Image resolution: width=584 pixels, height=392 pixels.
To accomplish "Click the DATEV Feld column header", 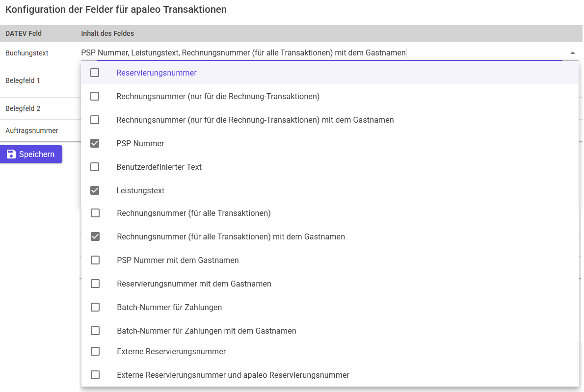I will [24, 33].
